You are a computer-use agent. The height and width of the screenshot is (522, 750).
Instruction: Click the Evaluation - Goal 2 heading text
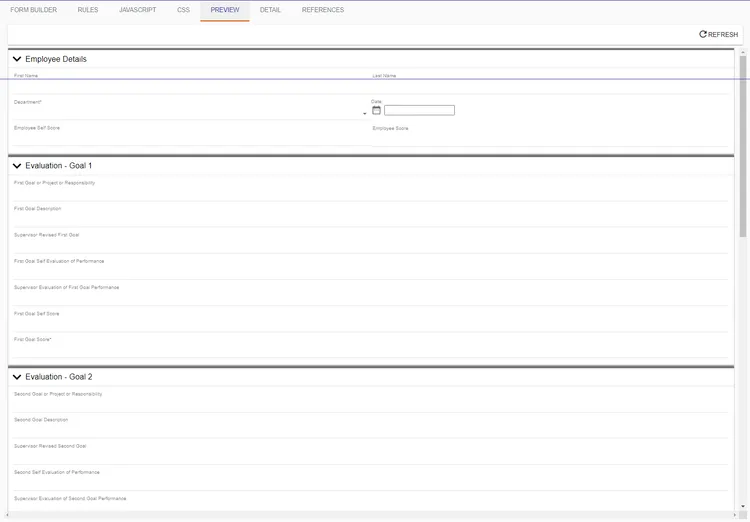pyautogui.click(x=59, y=377)
